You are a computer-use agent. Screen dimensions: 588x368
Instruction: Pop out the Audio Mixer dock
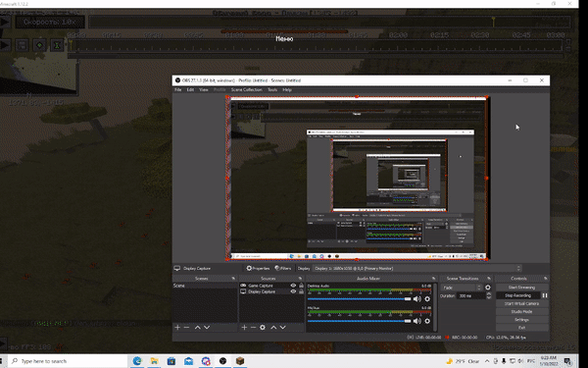point(433,279)
